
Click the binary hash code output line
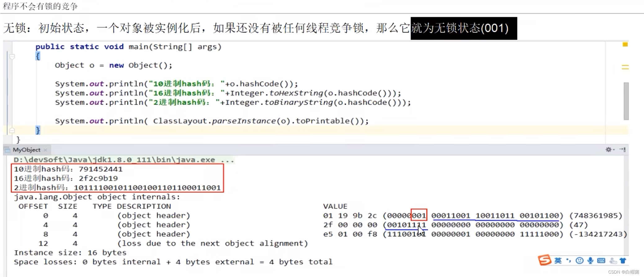(117, 188)
